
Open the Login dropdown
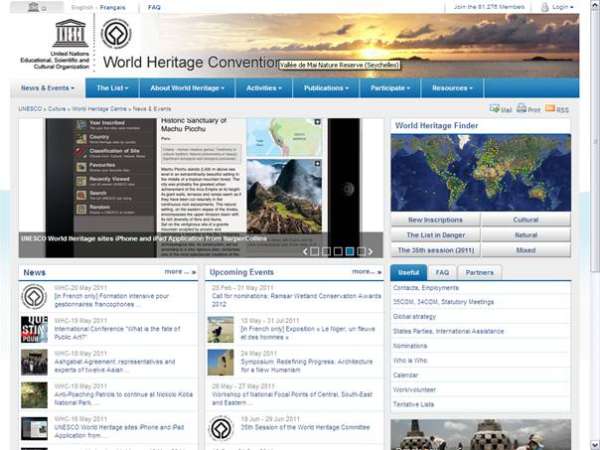(563, 7)
